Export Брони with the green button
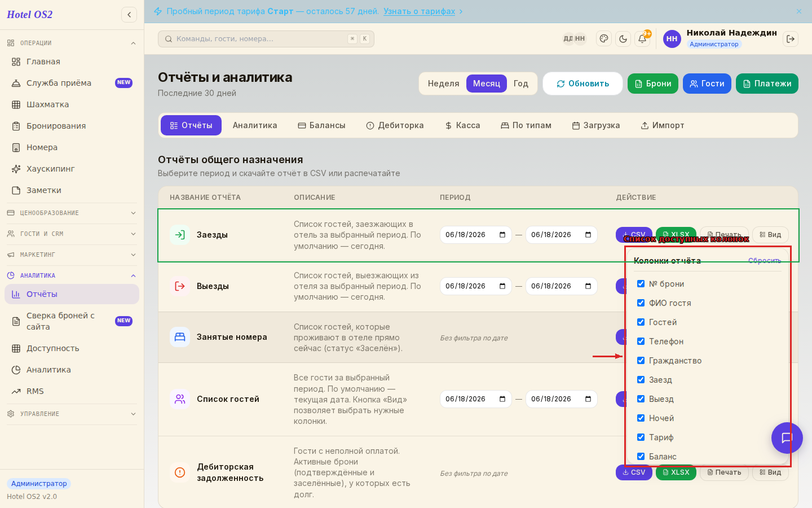Screen dimensions: 812x508 pyautogui.click(x=653, y=84)
